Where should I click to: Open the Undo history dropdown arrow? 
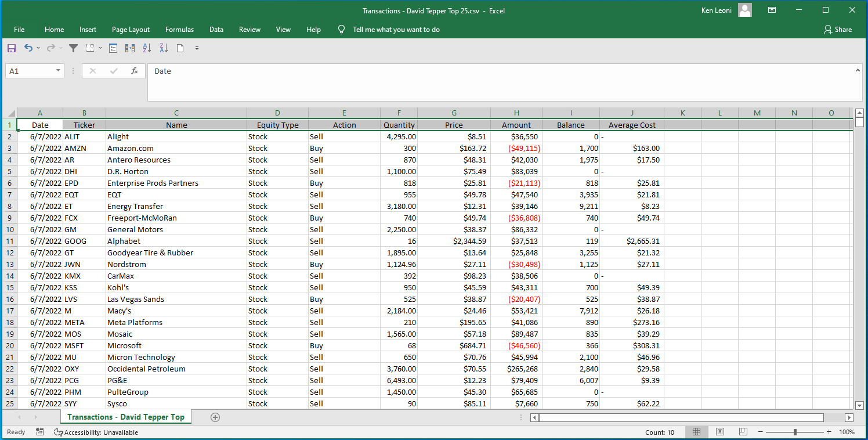click(x=38, y=48)
